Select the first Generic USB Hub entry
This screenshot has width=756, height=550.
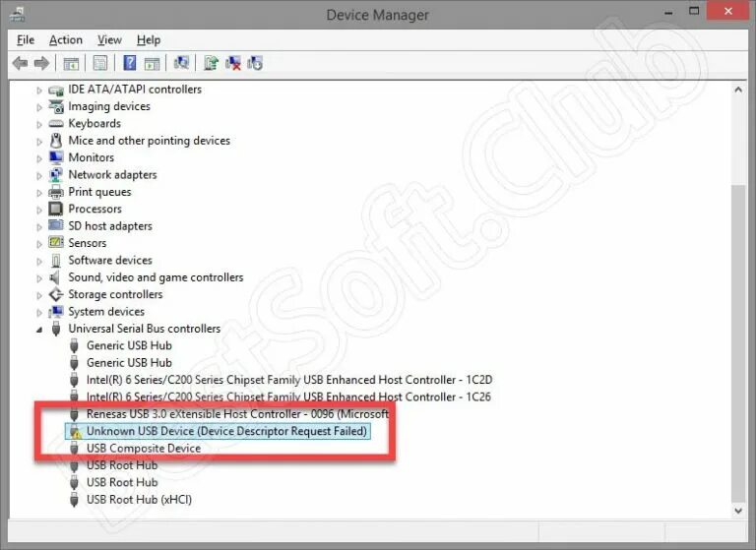[x=129, y=345]
